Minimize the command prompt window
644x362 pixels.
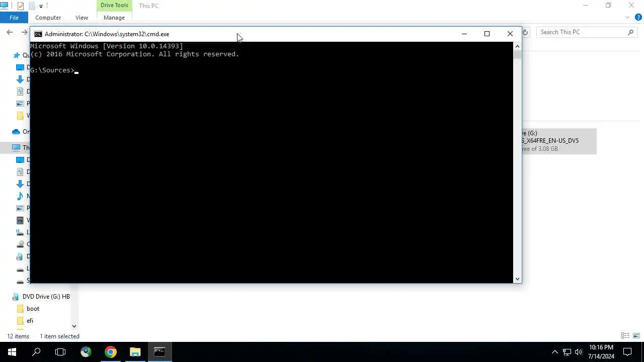tap(464, 34)
